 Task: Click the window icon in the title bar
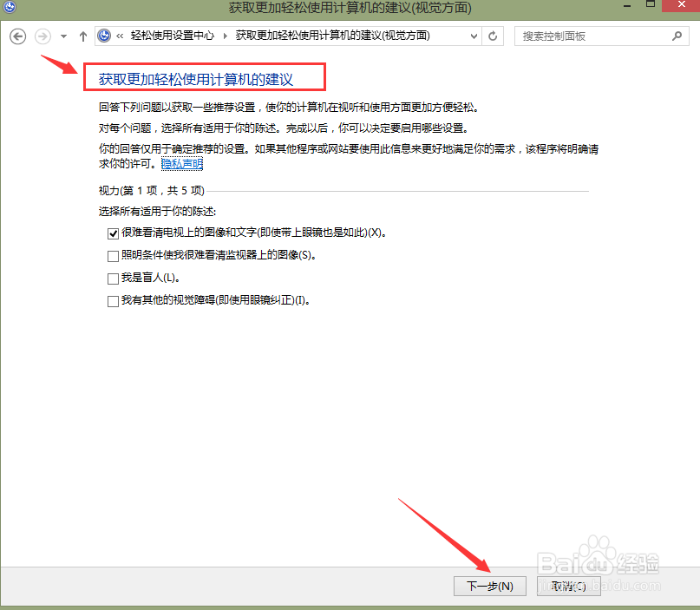(9, 8)
